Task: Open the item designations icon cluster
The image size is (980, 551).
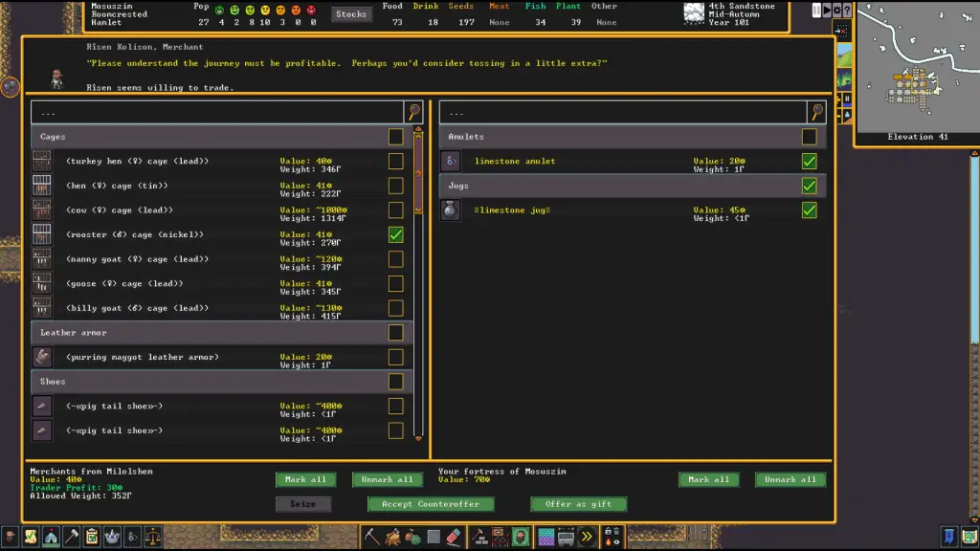Action: coord(612,537)
